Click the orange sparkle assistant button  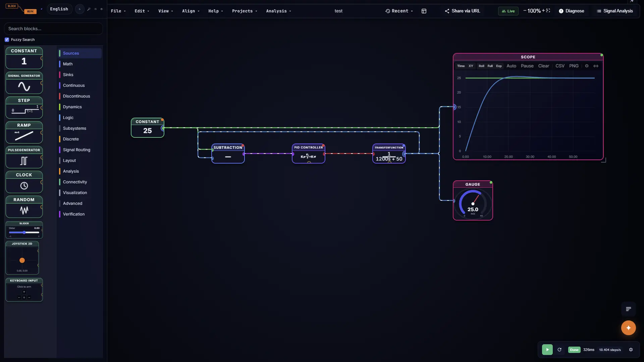[628, 328]
